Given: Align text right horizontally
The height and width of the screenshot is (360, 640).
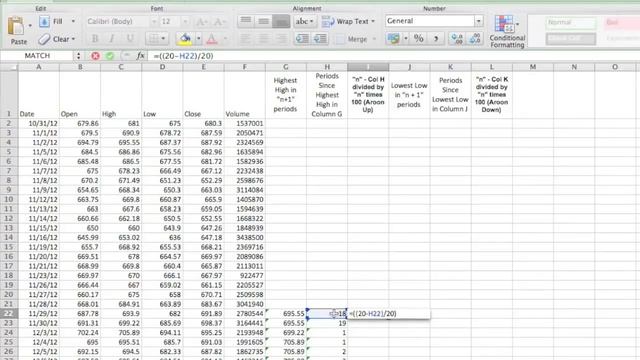Looking at the screenshot, I should pos(281,39).
